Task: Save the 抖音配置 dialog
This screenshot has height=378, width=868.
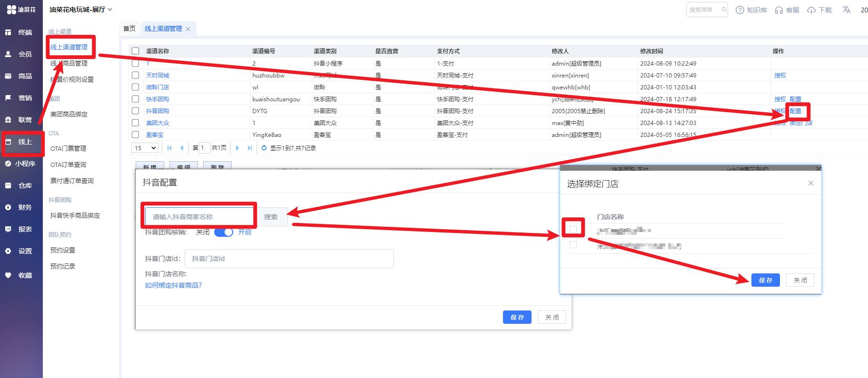Action: [517, 317]
